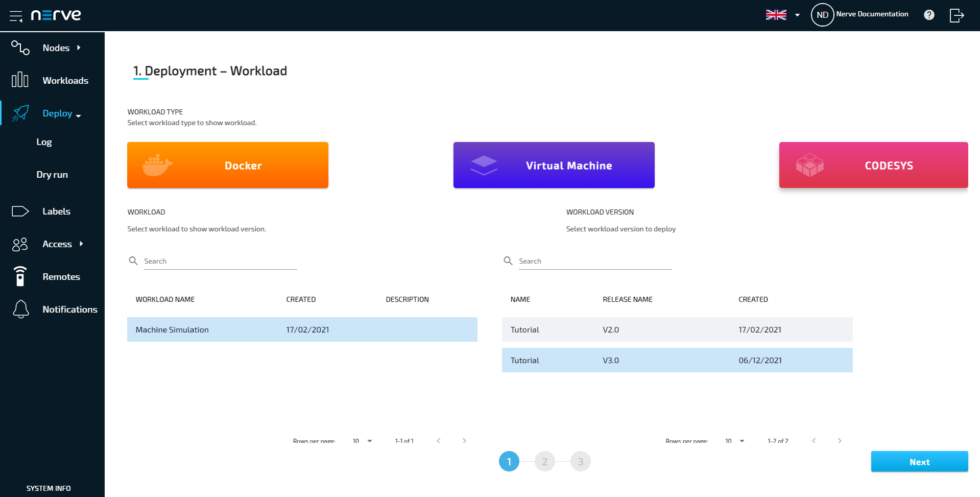The height and width of the screenshot is (497, 980).
Task: Click the logout icon in the top bar
Action: coord(956,15)
